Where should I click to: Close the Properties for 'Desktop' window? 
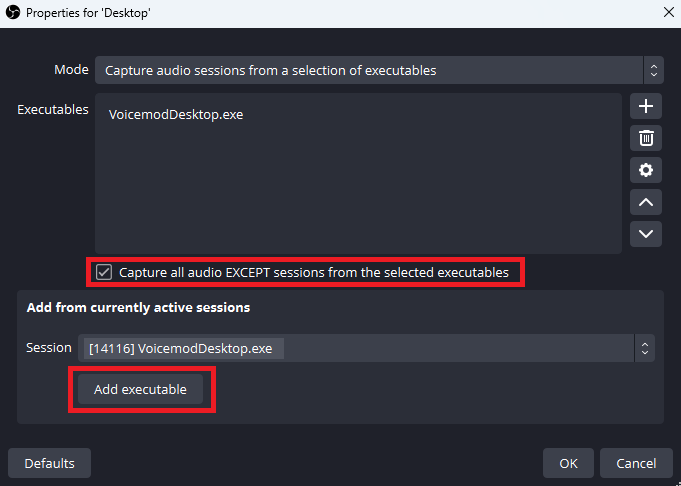pos(669,13)
